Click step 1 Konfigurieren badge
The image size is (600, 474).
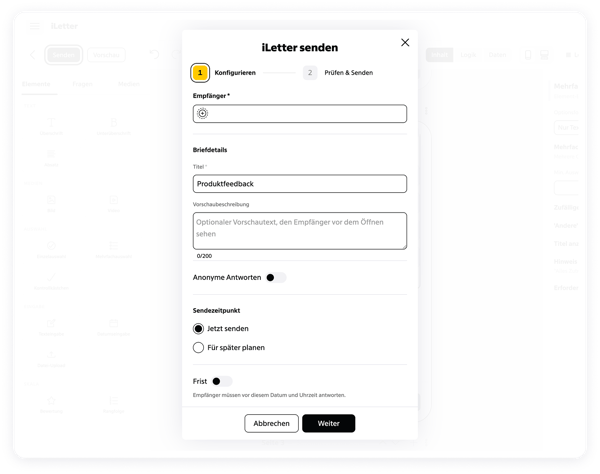tap(200, 73)
